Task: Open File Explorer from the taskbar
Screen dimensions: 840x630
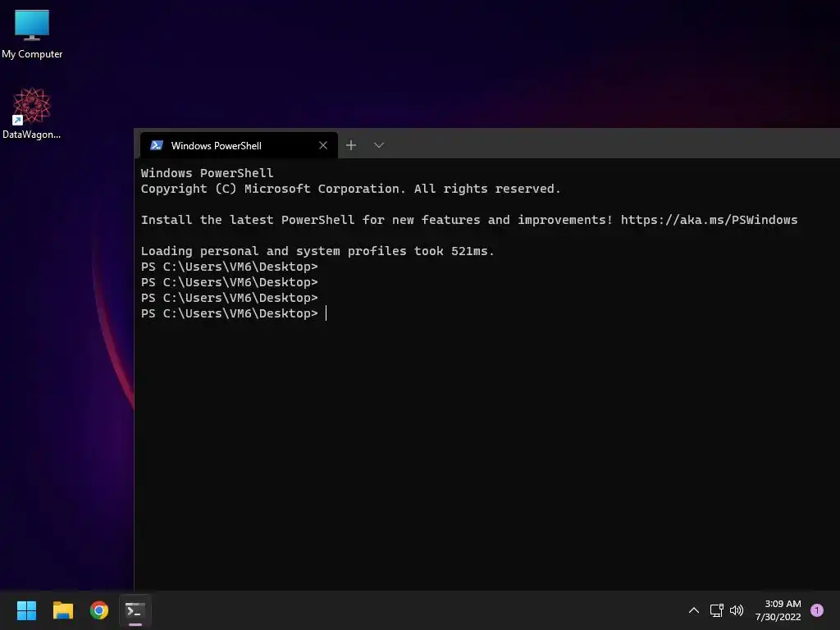Action: pos(62,610)
